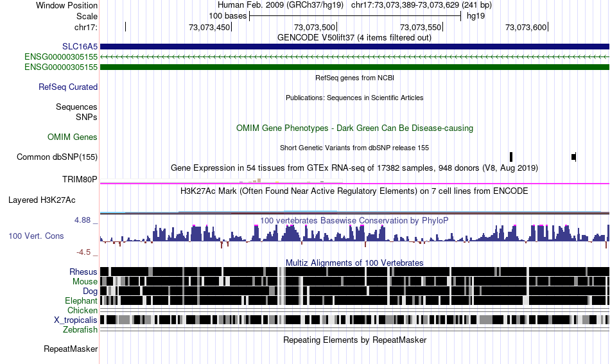The width and height of the screenshot is (610, 364).
Task: Click the Multiz Alignments of 100 Vertebrates title
Action: (354, 263)
